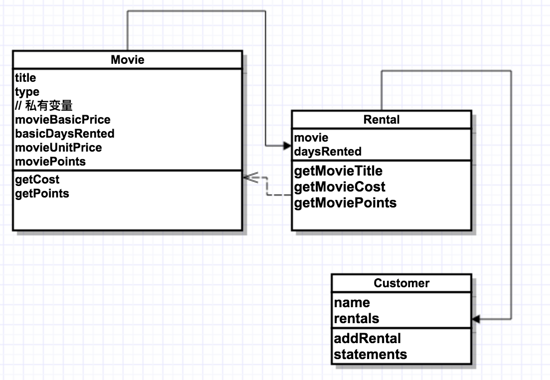
Task: Select the Chinese comment line in Movie
Action: pos(44,106)
